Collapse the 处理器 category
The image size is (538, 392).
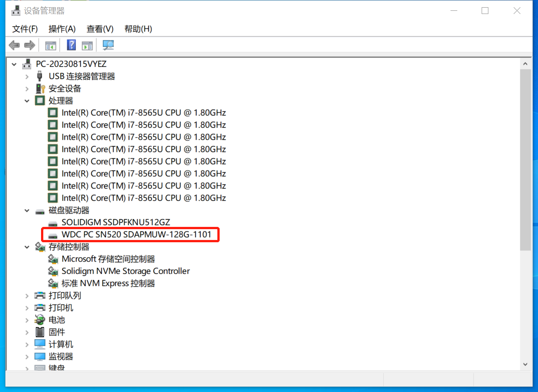[27, 101]
